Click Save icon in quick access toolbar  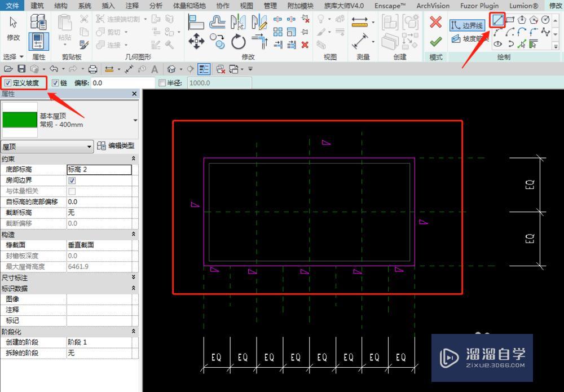pos(21,69)
